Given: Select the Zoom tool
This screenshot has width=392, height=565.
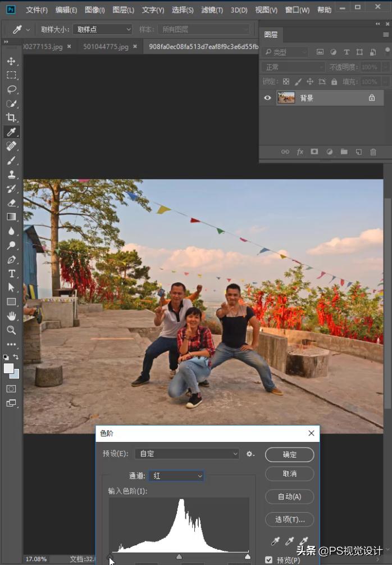Looking at the screenshot, I should tap(11, 330).
